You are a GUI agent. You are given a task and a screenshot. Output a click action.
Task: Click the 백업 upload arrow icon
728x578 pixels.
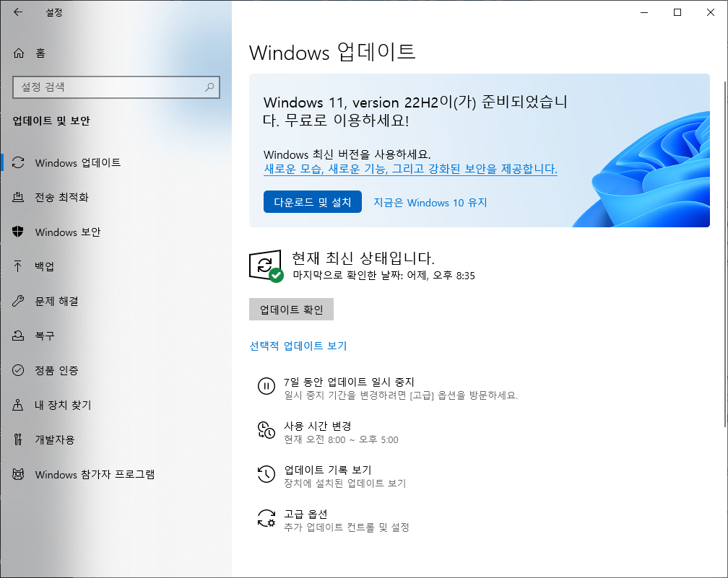[x=17, y=266]
